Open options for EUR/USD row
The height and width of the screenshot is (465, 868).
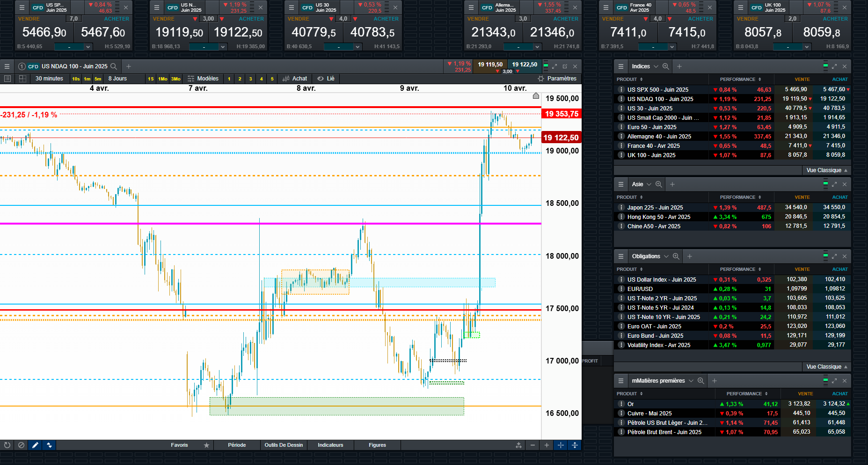coord(621,289)
